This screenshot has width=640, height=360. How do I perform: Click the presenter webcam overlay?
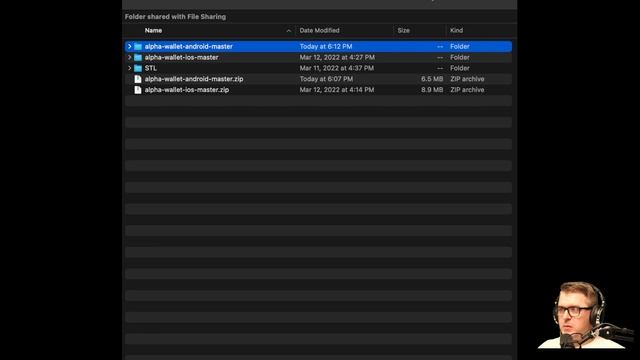585,315
